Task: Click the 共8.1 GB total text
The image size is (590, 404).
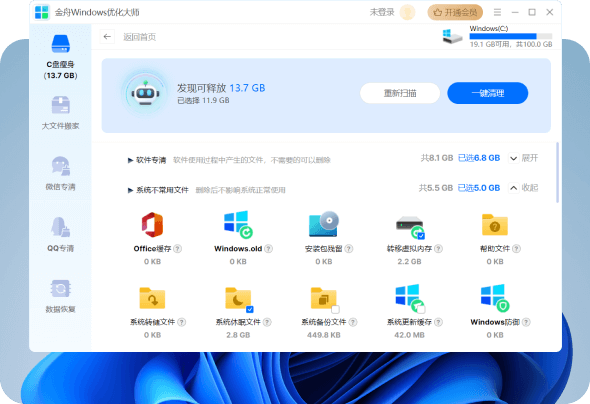Action: pyautogui.click(x=436, y=158)
